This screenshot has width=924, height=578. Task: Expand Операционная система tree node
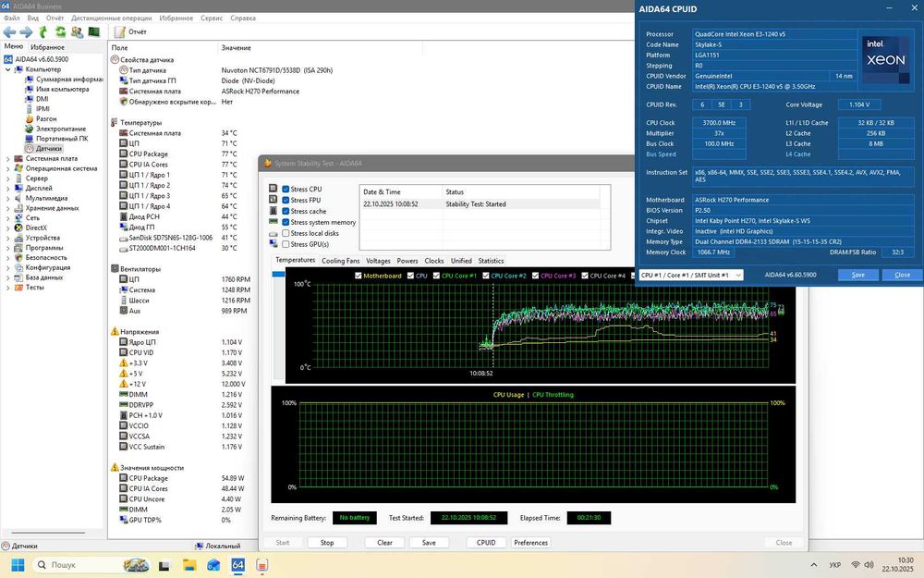tap(7, 168)
